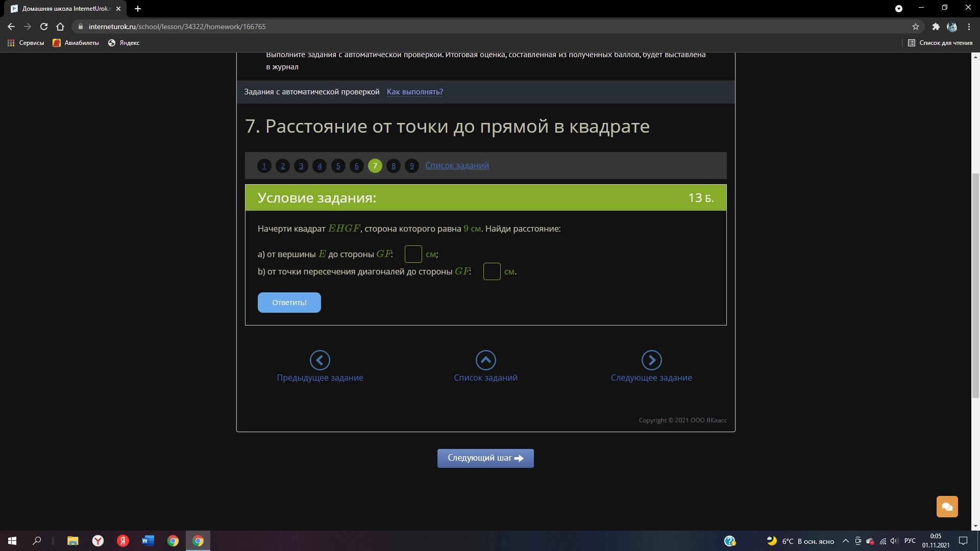Open Microsoft Word from the taskbar
Viewport: 980px width, 551px height.
pos(148,541)
